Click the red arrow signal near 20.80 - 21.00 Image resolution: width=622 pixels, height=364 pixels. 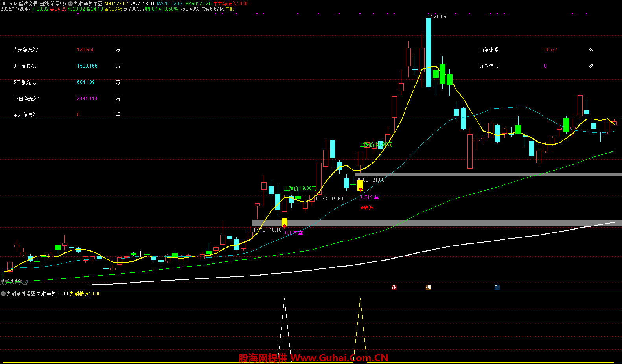360,189
